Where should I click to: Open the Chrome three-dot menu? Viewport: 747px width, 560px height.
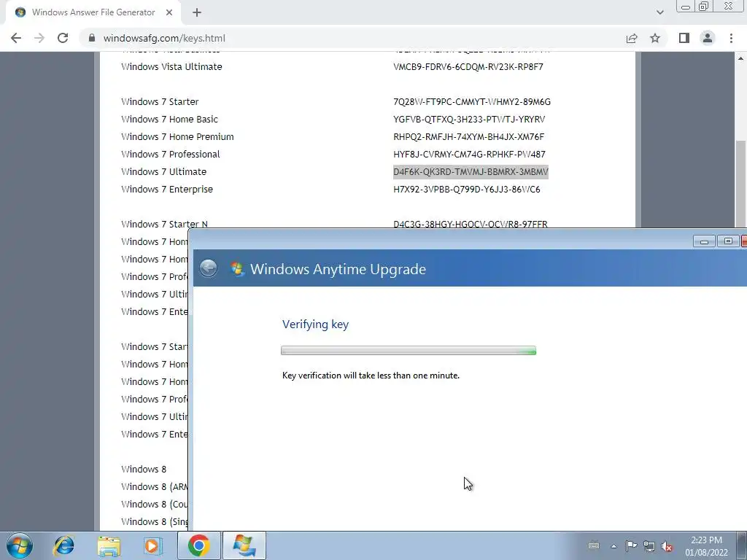tap(731, 38)
